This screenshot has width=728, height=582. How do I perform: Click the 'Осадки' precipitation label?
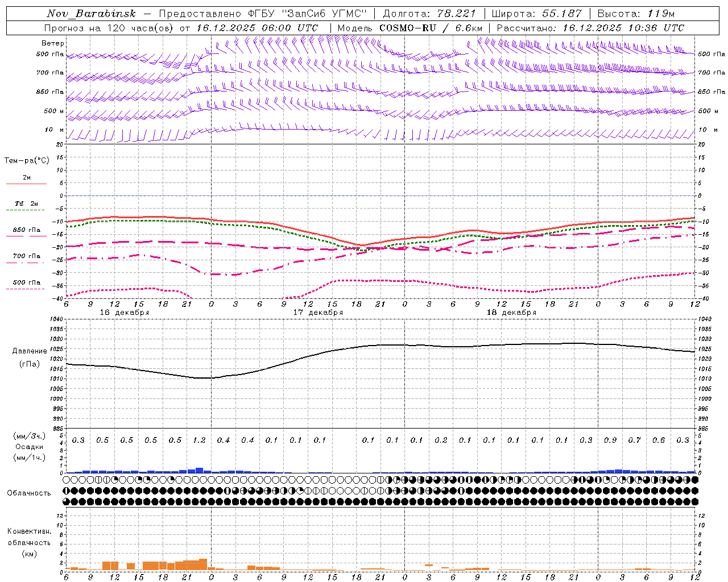(30, 447)
